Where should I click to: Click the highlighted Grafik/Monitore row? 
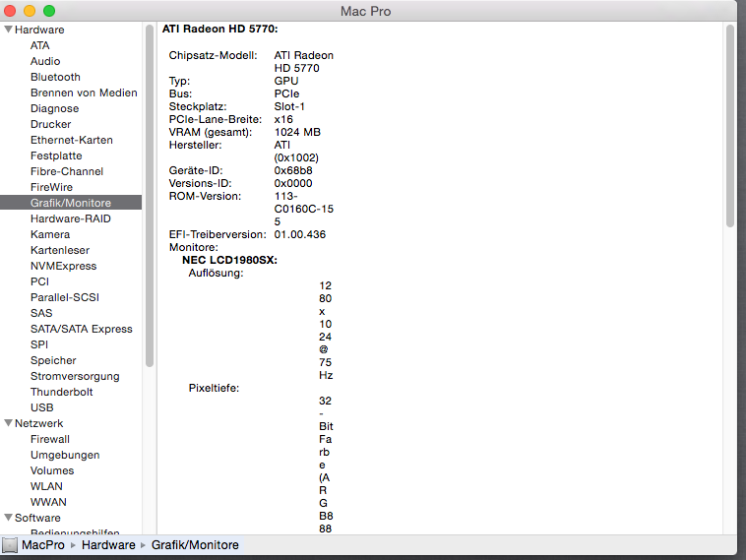coord(71,202)
